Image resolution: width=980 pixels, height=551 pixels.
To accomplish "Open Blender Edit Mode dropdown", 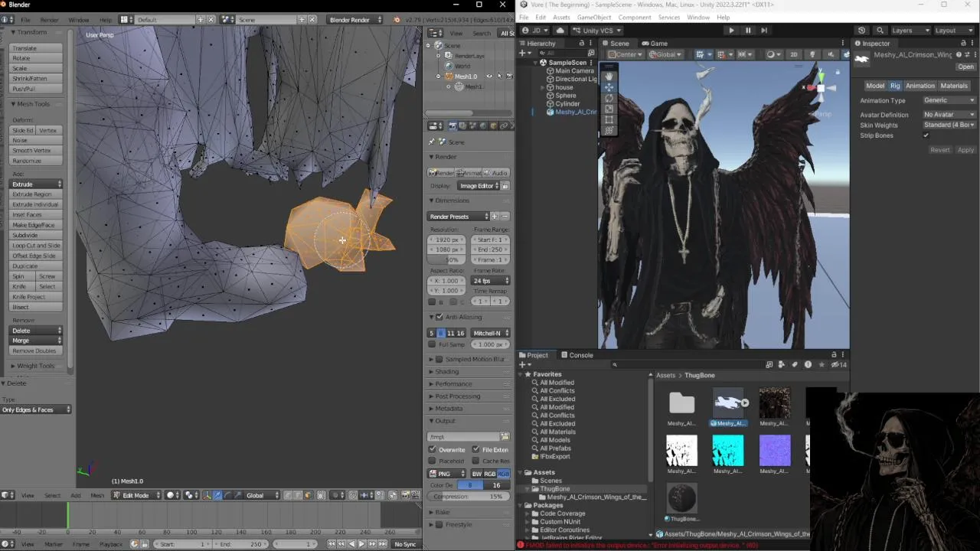I will click(x=137, y=495).
